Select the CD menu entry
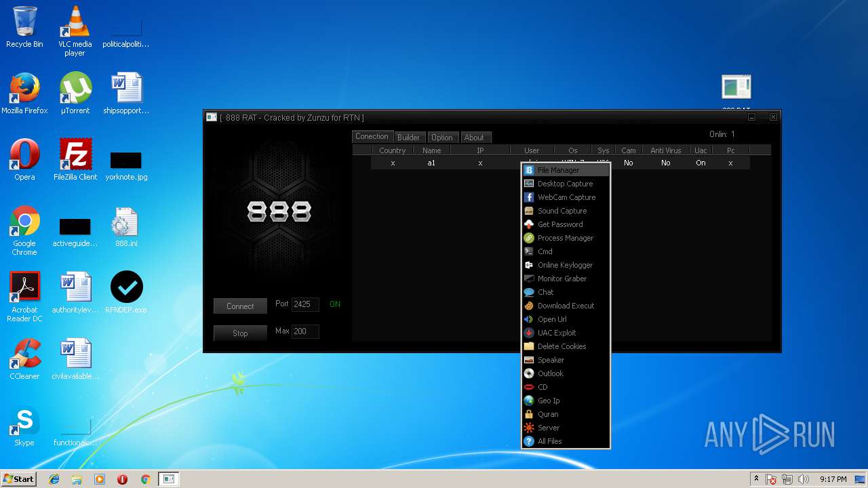This screenshot has height=488, width=868. pyautogui.click(x=566, y=387)
